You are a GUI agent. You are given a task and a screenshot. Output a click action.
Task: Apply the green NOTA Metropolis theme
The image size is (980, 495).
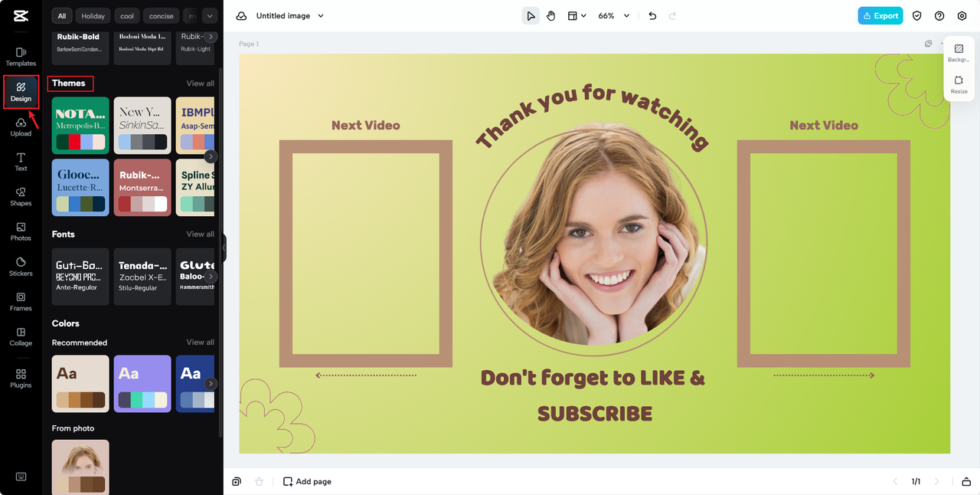80,125
